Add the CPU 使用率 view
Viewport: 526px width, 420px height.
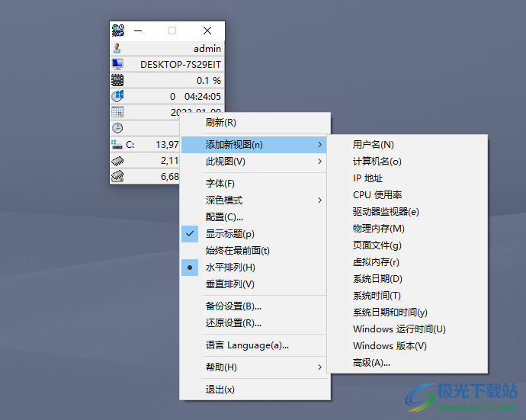pos(407,195)
